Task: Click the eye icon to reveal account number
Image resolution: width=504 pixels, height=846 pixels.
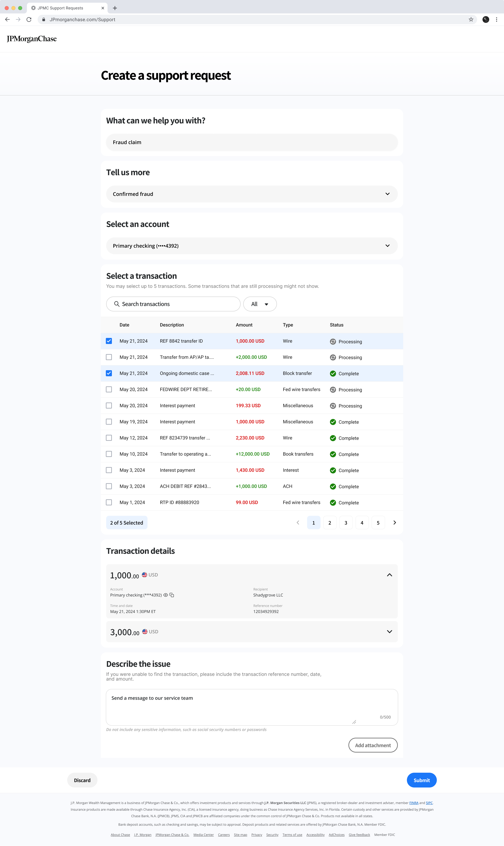Action: click(166, 595)
